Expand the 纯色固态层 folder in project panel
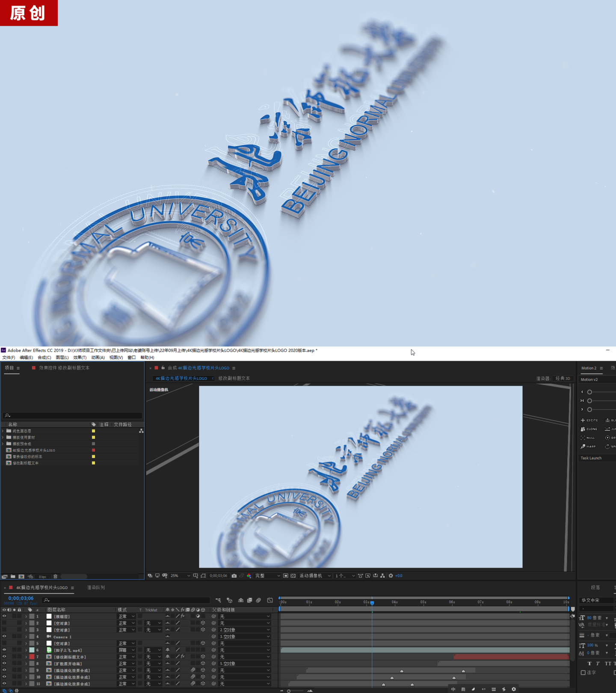This screenshot has width=616, height=693. [3, 431]
